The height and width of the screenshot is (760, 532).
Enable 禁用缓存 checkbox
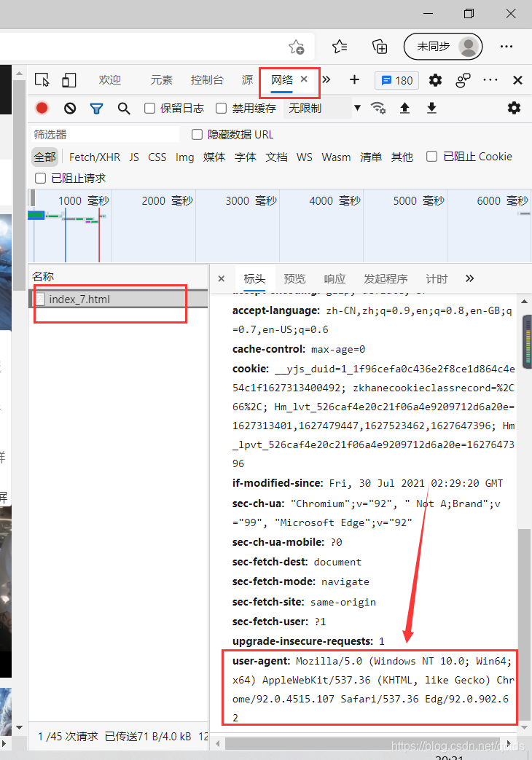click(x=221, y=108)
